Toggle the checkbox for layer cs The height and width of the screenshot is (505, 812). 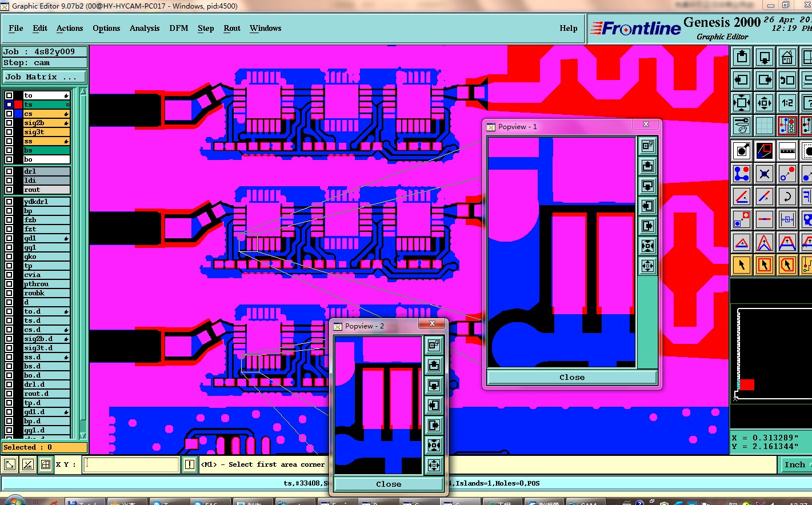click(9, 114)
